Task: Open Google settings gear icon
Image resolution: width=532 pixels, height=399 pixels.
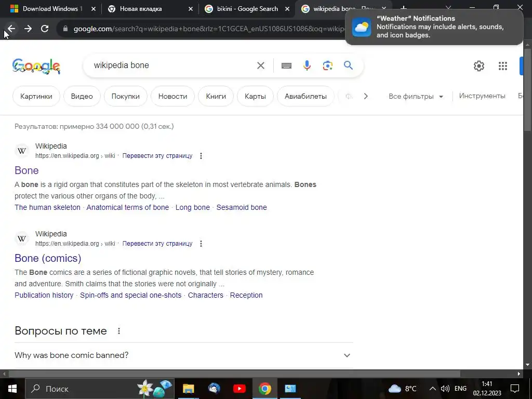Action: (478, 66)
